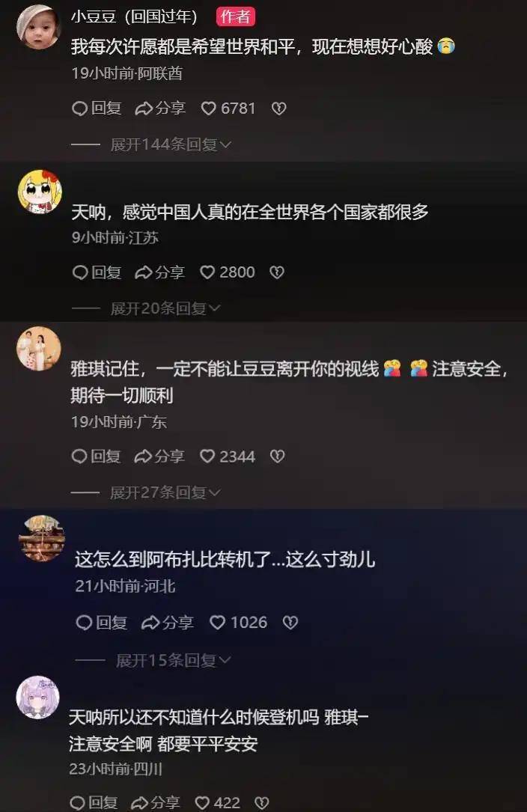Click the 小豆豆 (回国过年) username
The image size is (527, 812).
[134, 16]
